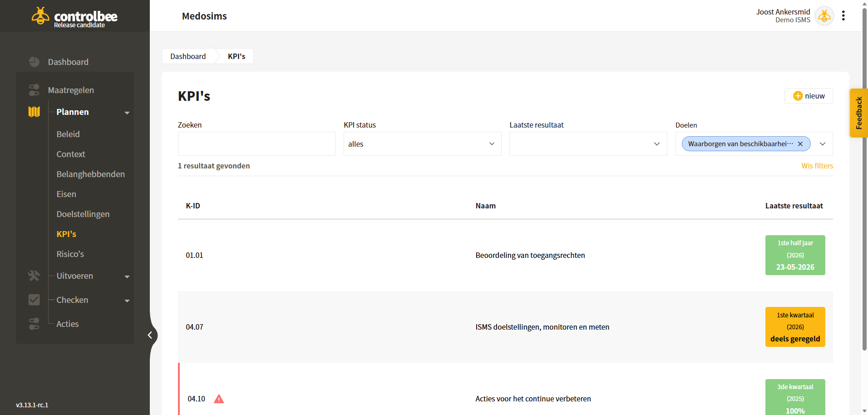Remove the Waarborgen van beschikbaarheid filter chip

[800, 144]
